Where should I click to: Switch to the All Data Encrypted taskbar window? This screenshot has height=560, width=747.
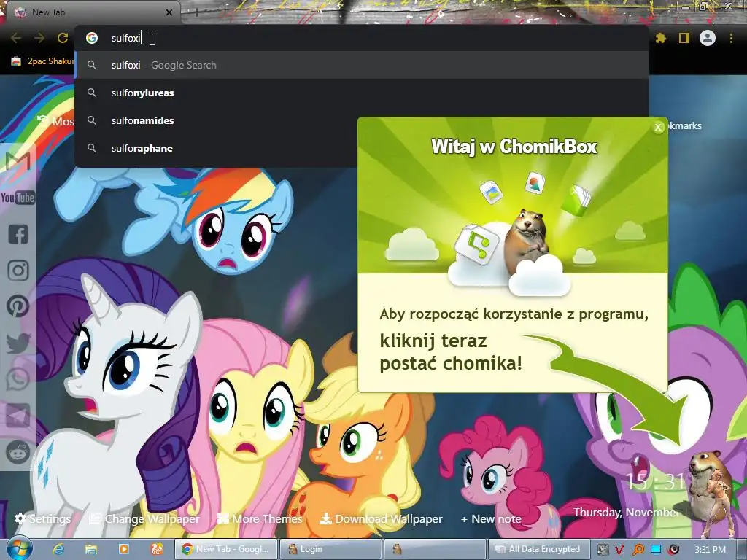(x=538, y=549)
